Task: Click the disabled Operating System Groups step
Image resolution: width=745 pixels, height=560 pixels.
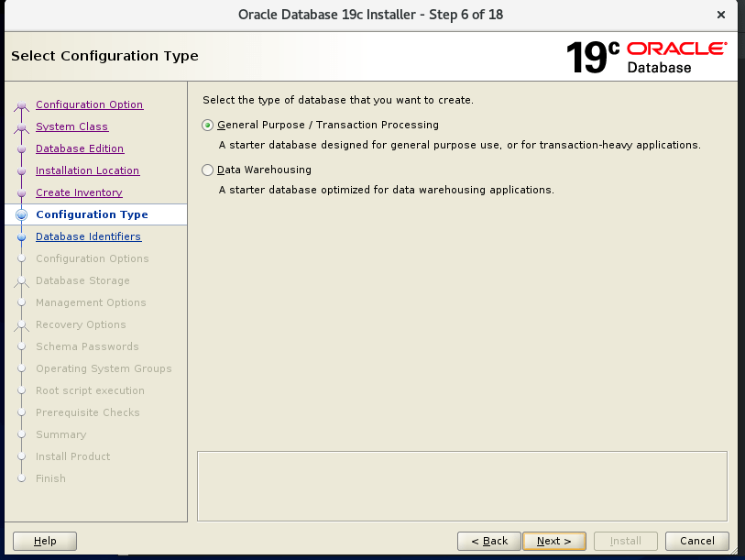Action: (x=104, y=368)
